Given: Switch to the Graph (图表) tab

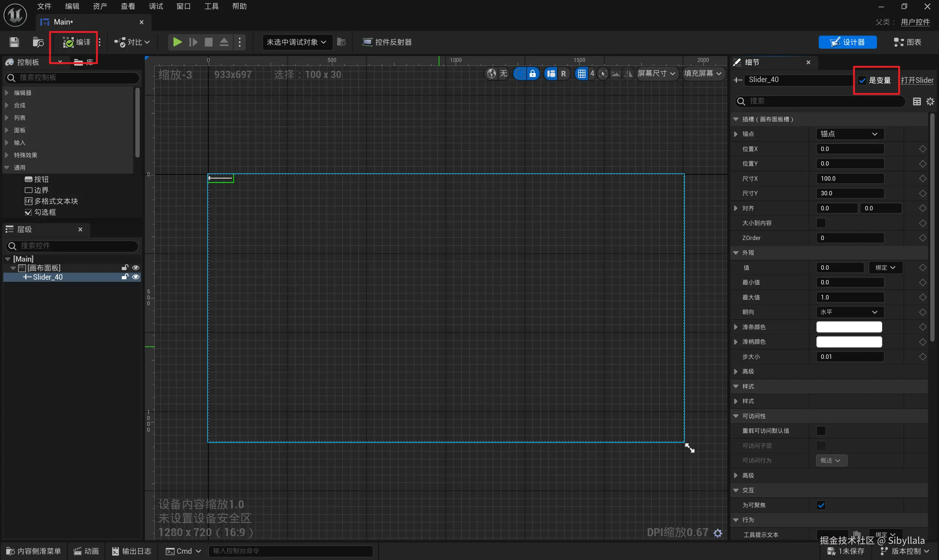Looking at the screenshot, I should [908, 42].
